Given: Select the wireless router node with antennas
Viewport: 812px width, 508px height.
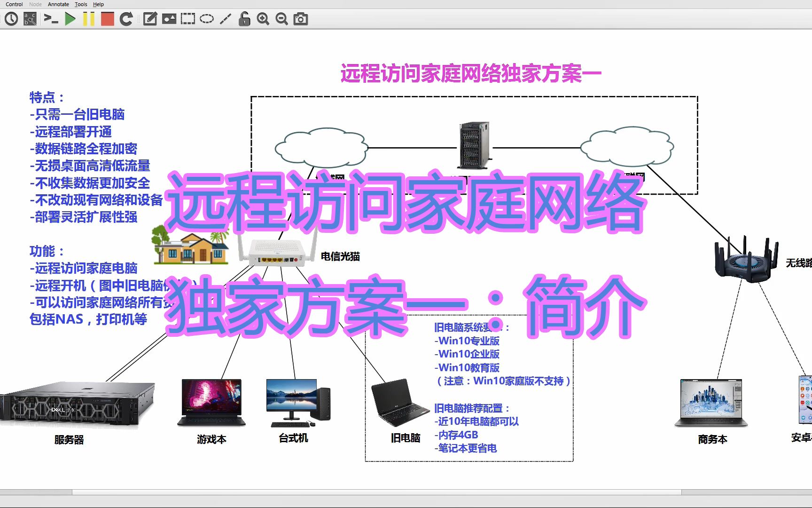Looking at the screenshot, I should (x=746, y=260).
